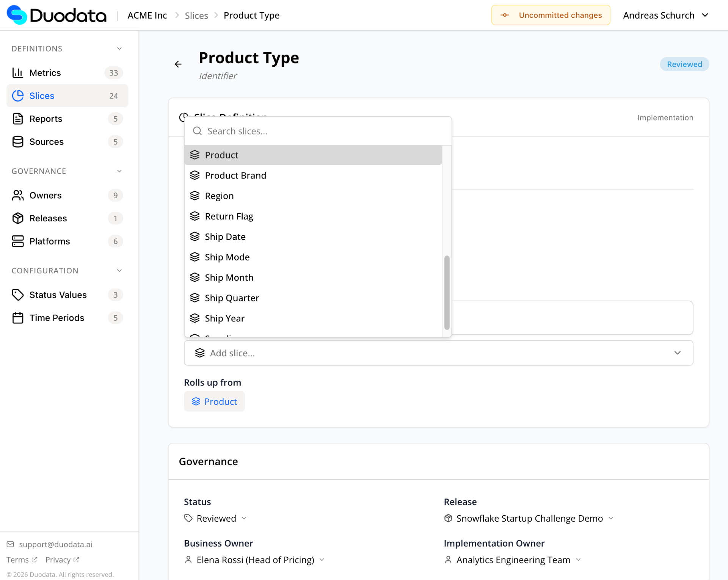This screenshot has height=580, width=728.
Task: Select Product Brand from slice list
Action: click(x=235, y=176)
